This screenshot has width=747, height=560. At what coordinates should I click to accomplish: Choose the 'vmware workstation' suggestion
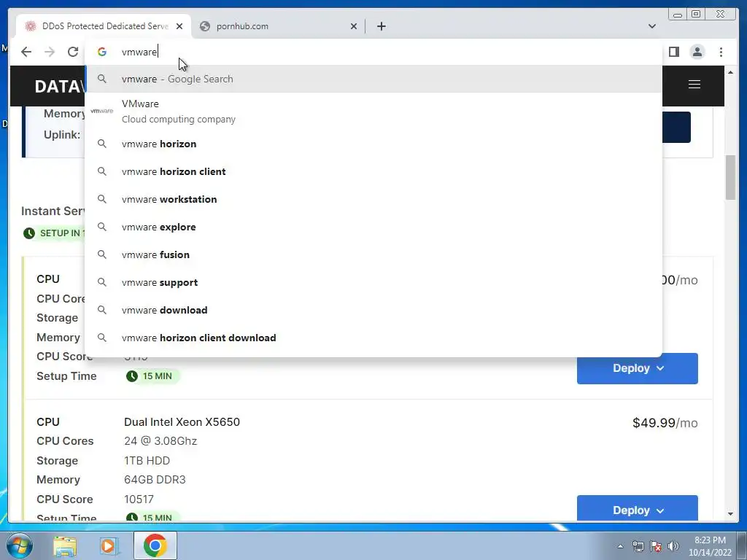tap(373, 199)
